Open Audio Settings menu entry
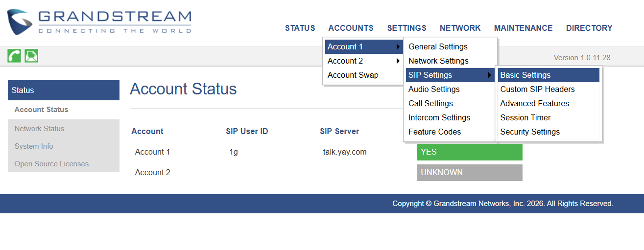Screen dimensions: 644x250 tap(450, 90)
